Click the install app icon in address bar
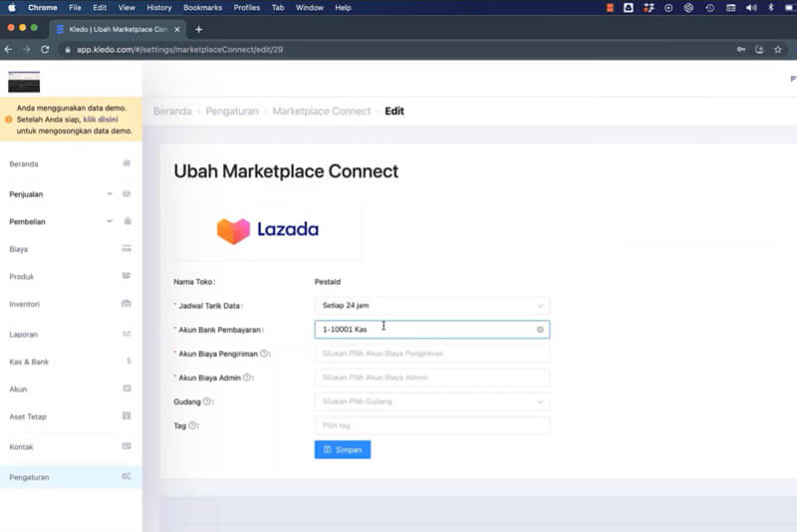 (759, 49)
